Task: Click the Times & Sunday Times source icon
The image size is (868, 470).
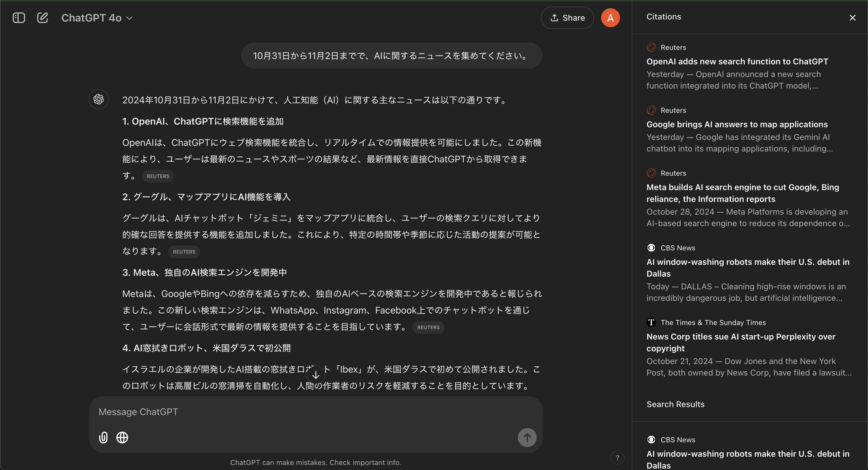Action: 651,322
